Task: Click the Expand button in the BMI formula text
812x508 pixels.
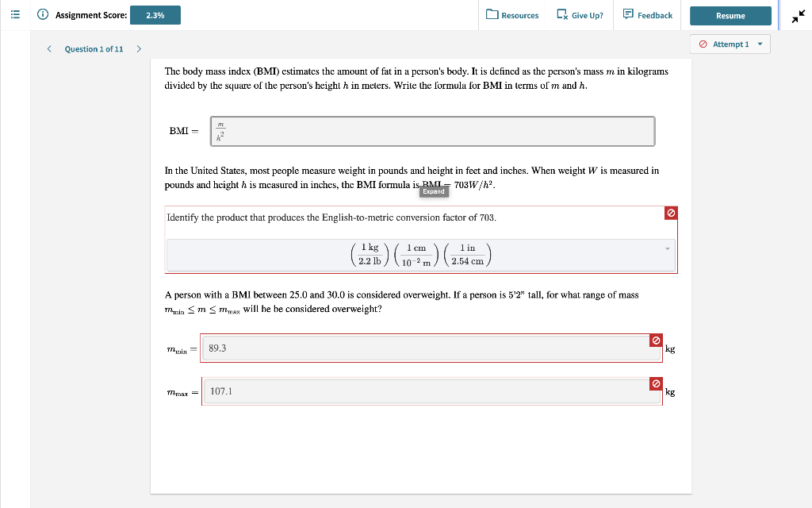Action: [433, 191]
